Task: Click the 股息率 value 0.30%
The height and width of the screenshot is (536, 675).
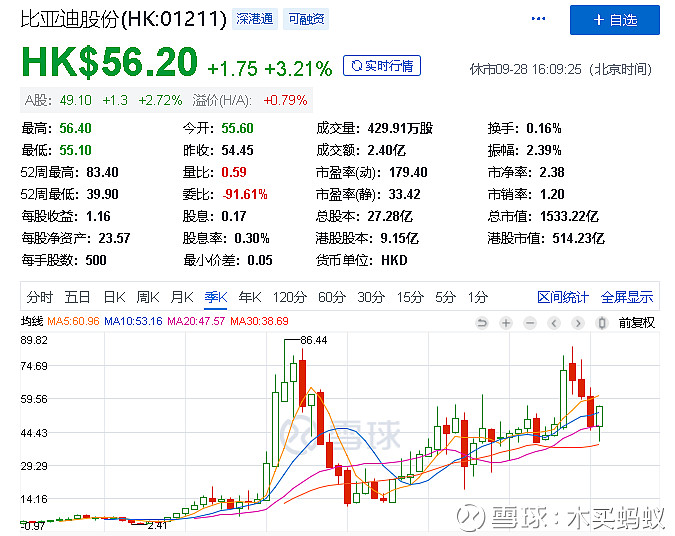Action: pyautogui.click(x=252, y=238)
